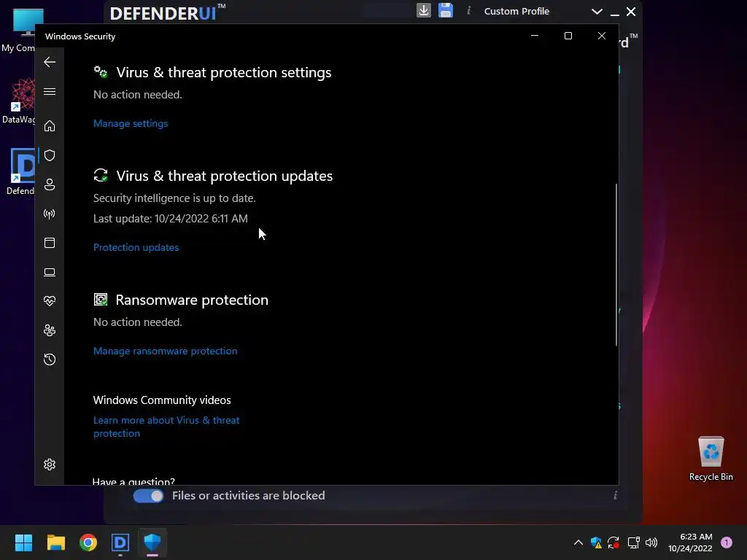Expand the Custom Profile dropdown chevron

point(597,12)
